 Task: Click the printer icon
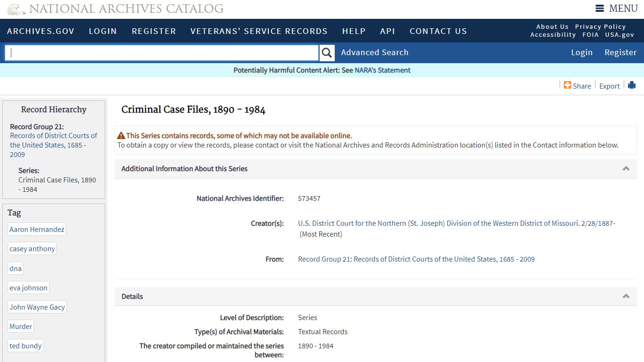pos(632,85)
